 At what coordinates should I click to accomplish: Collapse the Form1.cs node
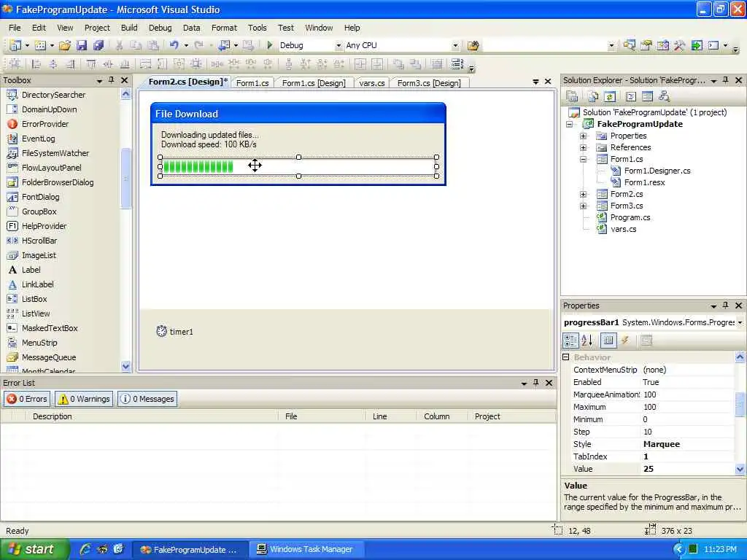tap(583, 159)
